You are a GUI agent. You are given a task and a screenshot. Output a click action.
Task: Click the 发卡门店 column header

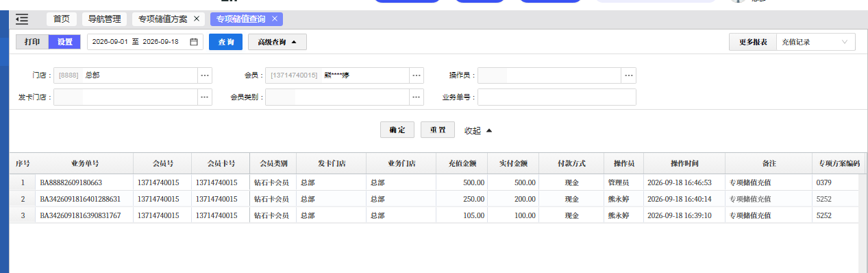[332, 163]
